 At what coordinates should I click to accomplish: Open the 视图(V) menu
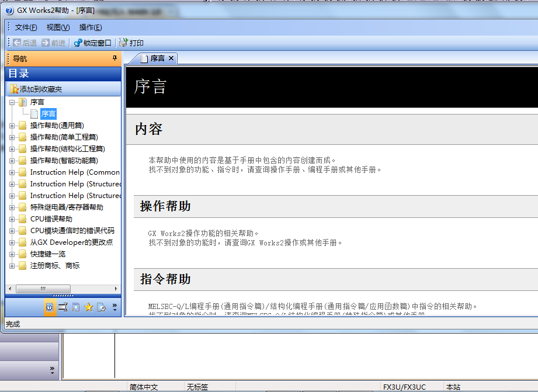click(x=58, y=27)
